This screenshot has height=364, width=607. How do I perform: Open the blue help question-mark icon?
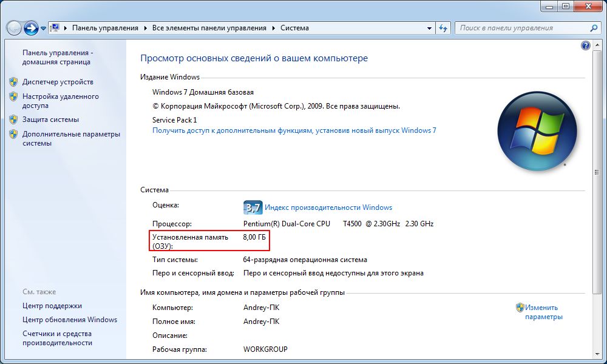(x=585, y=45)
